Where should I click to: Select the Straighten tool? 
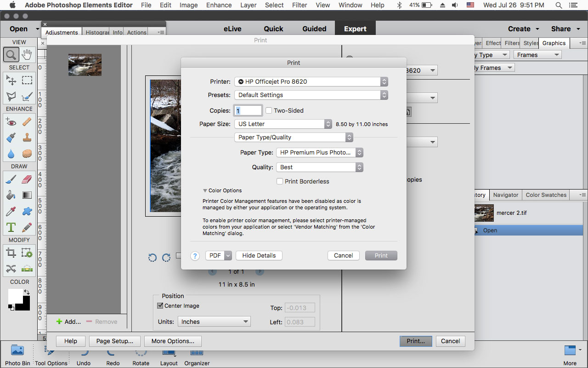27,269
